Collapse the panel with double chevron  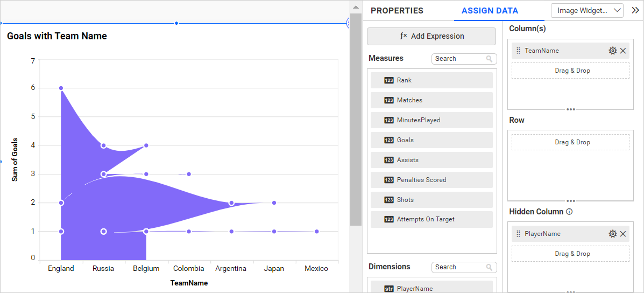pyautogui.click(x=635, y=10)
